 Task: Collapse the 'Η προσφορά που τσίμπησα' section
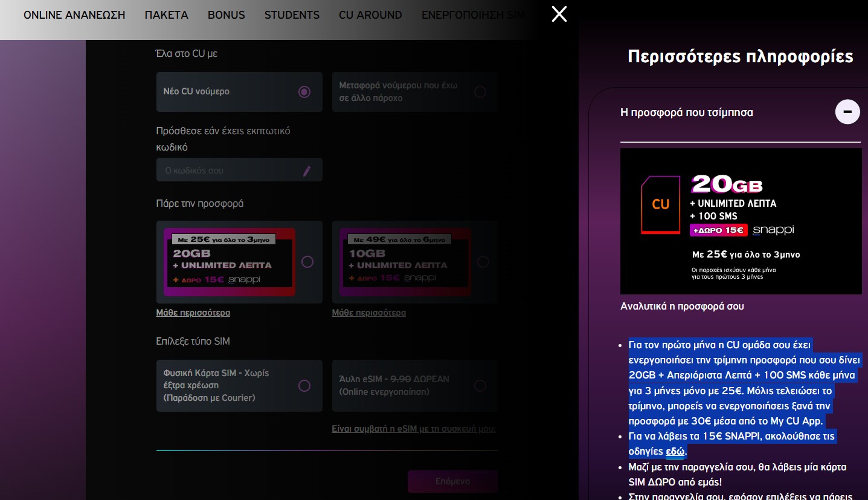click(847, 112)
